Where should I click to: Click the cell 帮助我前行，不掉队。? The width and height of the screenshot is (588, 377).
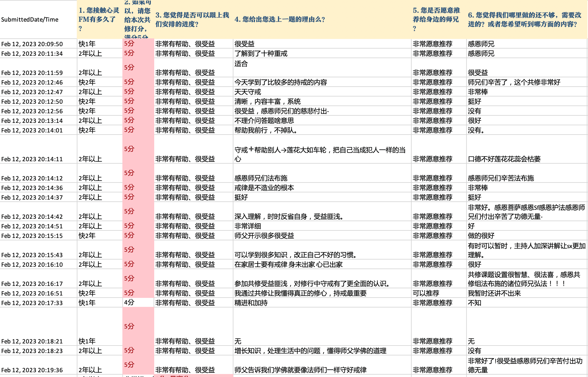(266, 130)
